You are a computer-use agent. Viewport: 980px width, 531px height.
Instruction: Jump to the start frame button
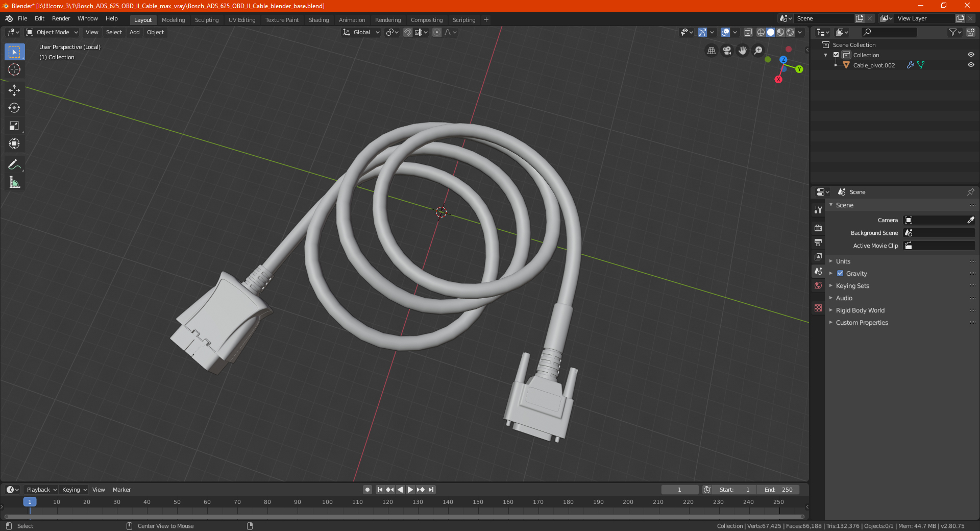pyautogui.click(x=380, y=490)
